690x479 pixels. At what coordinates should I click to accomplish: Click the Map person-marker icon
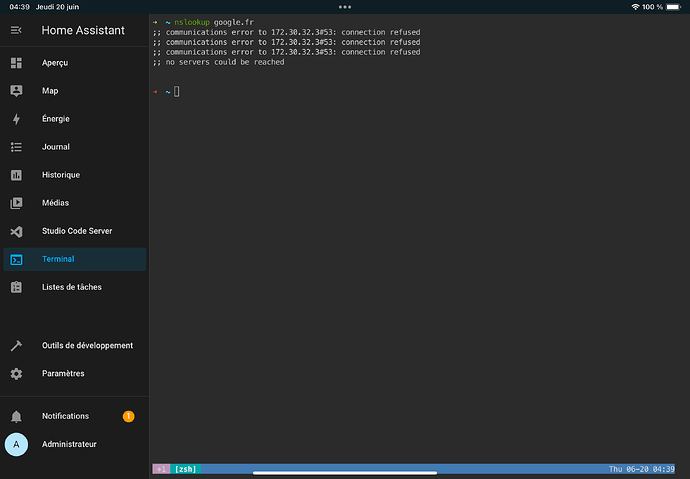click(16, 91)
